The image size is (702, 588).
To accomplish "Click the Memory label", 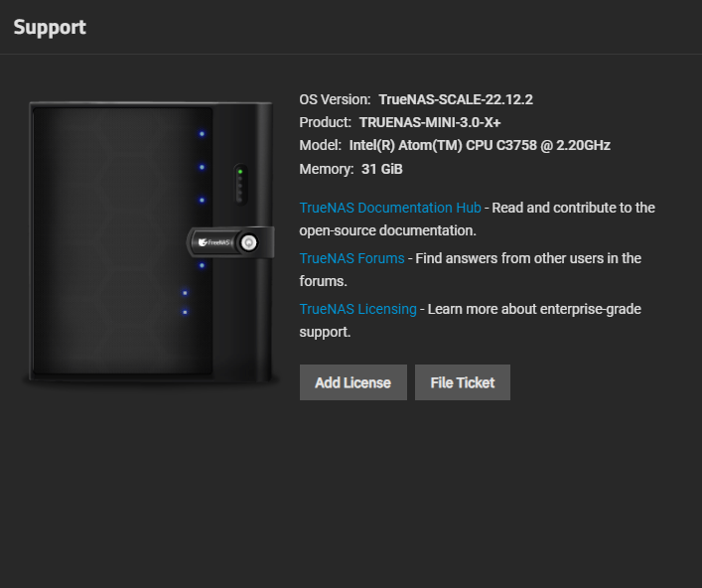I will [326, 169].
